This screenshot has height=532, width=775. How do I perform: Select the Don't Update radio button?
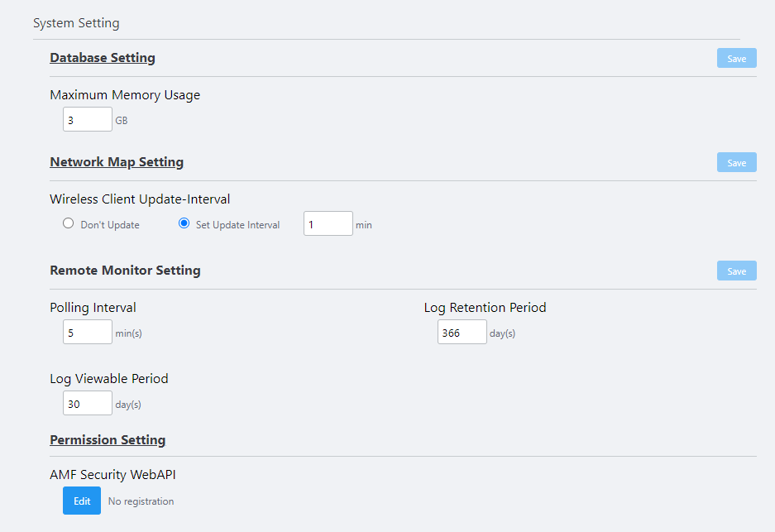[69, 223]
